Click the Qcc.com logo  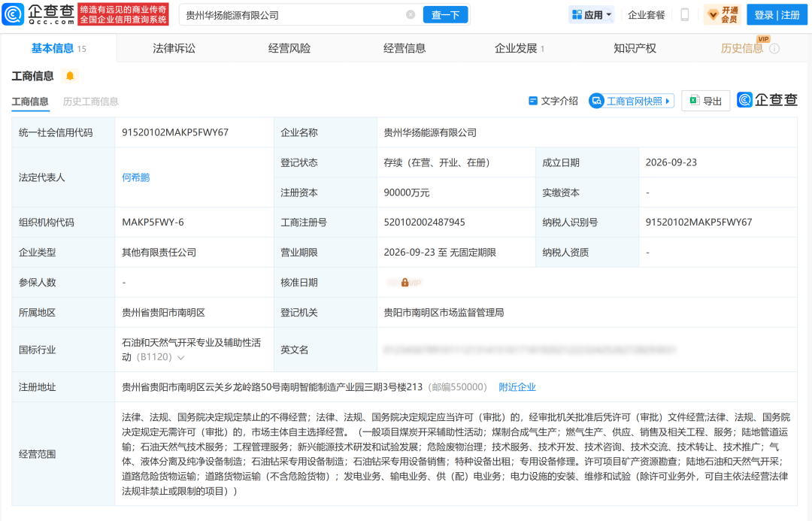click(38, 14)
